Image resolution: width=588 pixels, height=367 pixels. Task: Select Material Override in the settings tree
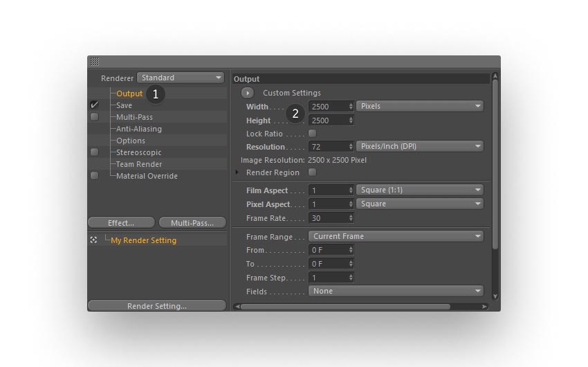tap(147, 176)
